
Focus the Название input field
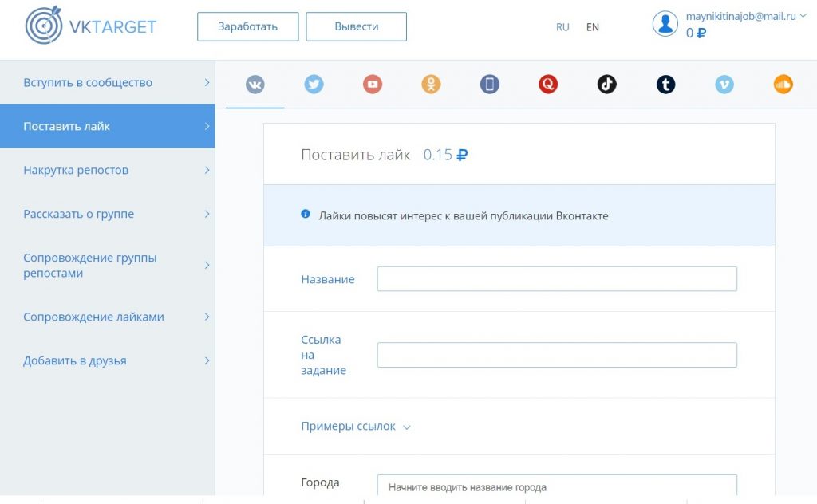[557, 279]
